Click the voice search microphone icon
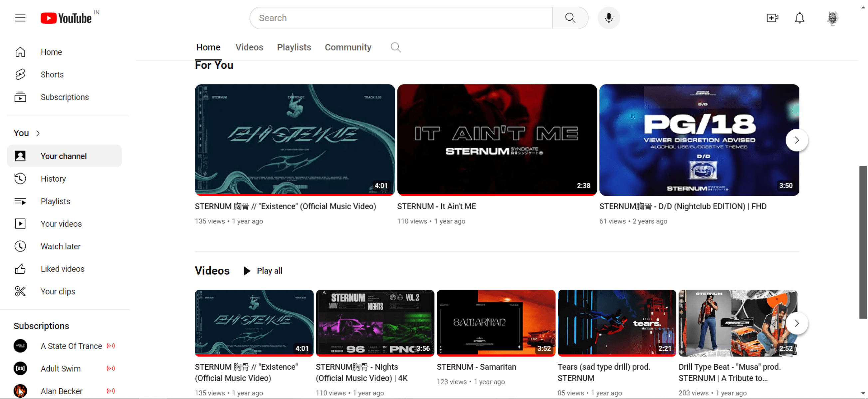Viewport: 868px width, 399px height. point(608,18)
